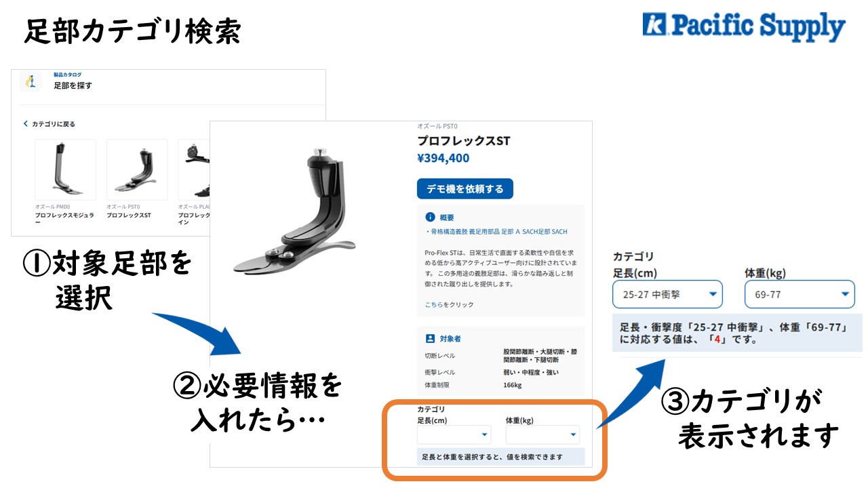Open the 25-27 中衝撃 foot length dropdown
This screenshot has height=488, width=868.
(667, 294)
